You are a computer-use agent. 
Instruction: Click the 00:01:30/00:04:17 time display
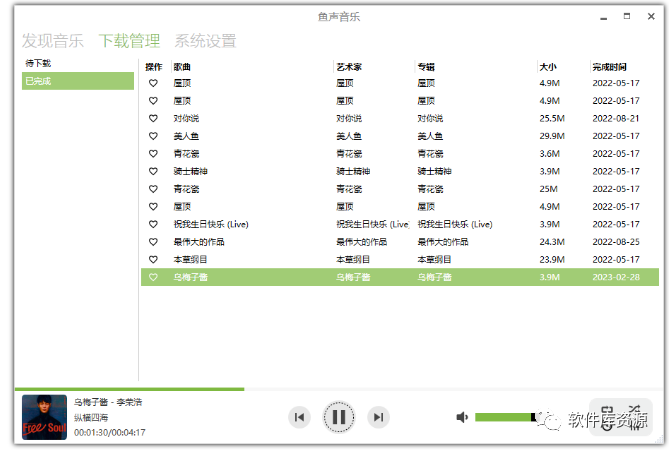(110, 433)
